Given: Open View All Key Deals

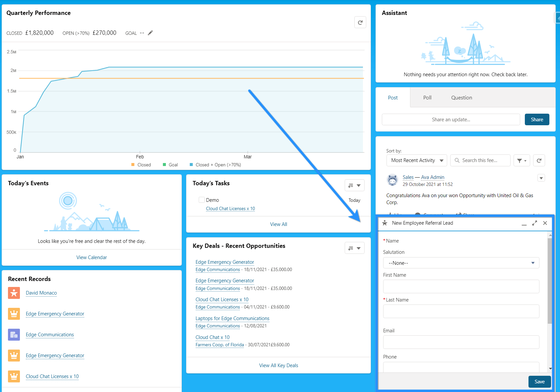Looking at the screenshot, I should [278, 365].
